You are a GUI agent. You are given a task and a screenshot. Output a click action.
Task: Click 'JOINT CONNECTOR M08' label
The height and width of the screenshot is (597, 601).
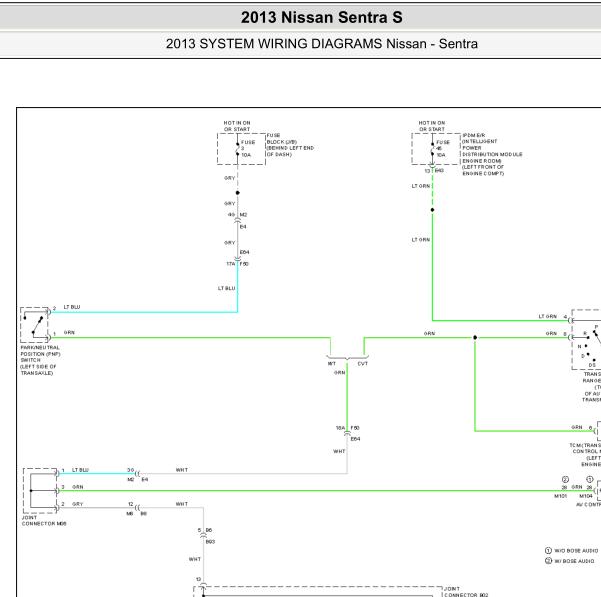(44, 520)
